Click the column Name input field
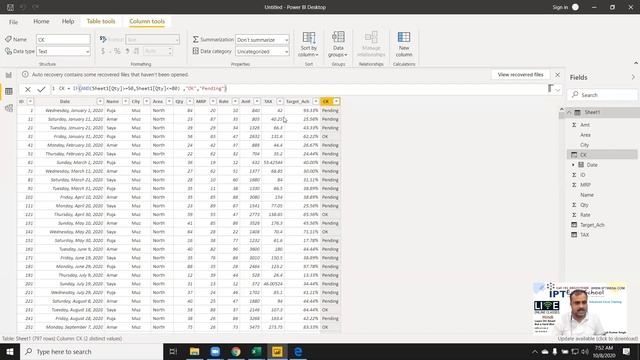The image size is (640, 360). point(63,39)
